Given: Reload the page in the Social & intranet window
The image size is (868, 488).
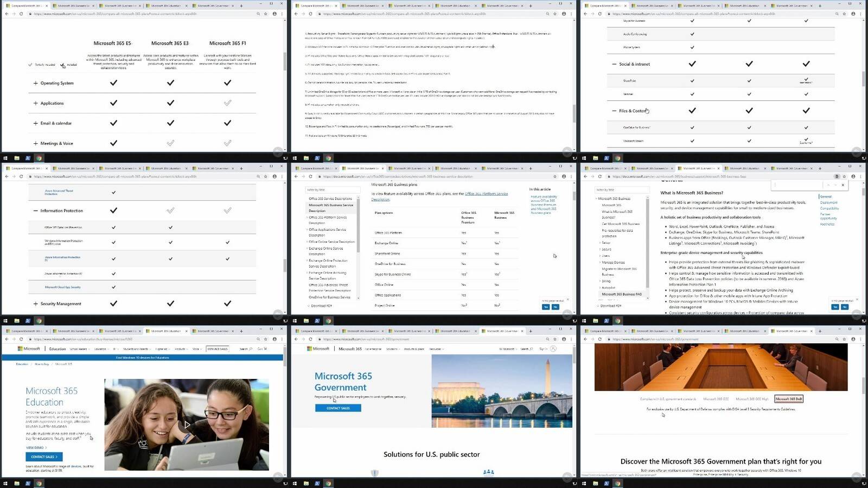Looking at the screenshot, I should [x=600, y=14].
